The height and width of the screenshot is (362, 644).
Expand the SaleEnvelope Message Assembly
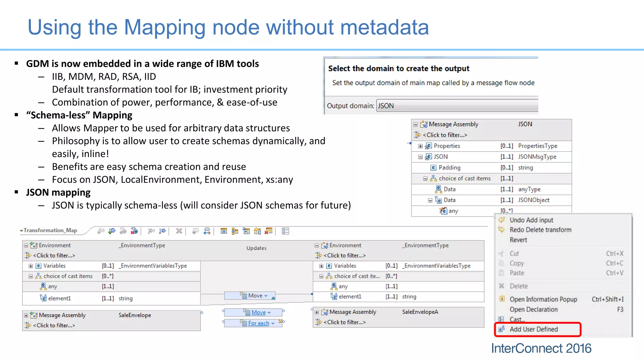pyautogui.click(x=26, y=315)
